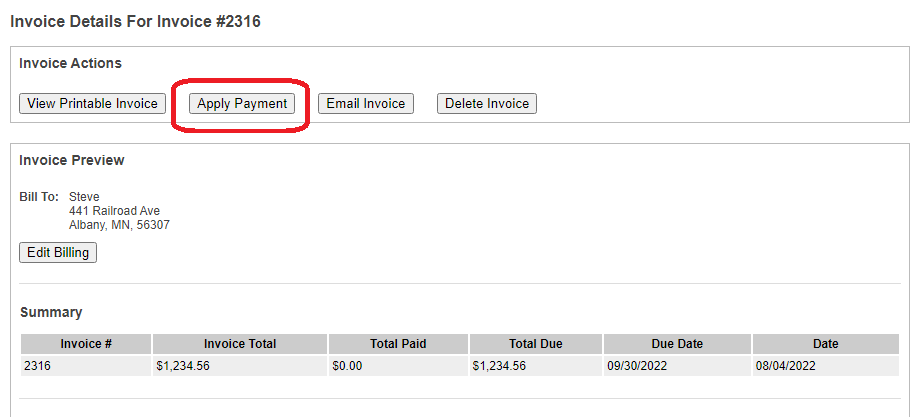
Task: Click the Invoice # column header
Action: coord(86,344)
